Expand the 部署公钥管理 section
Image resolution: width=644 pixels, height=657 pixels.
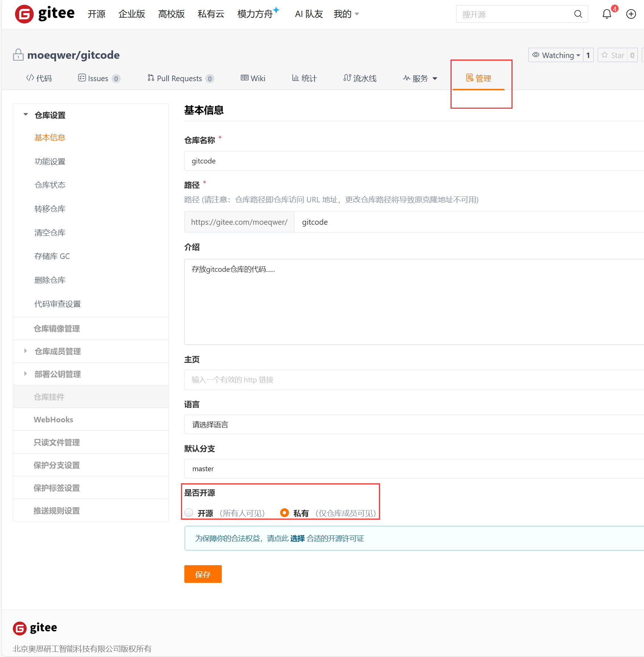[x=25, y=374]
